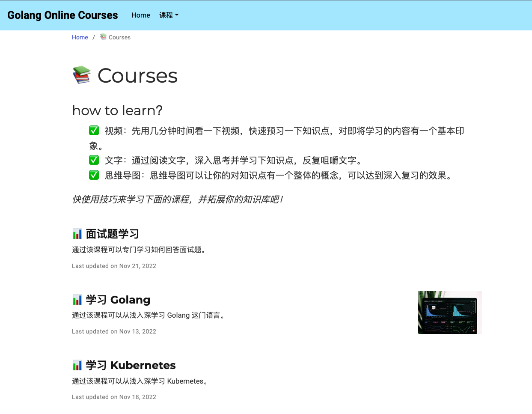Screen dimensions: 532x414
Task: Click the Courses page heading
Action: pos(137,76)
